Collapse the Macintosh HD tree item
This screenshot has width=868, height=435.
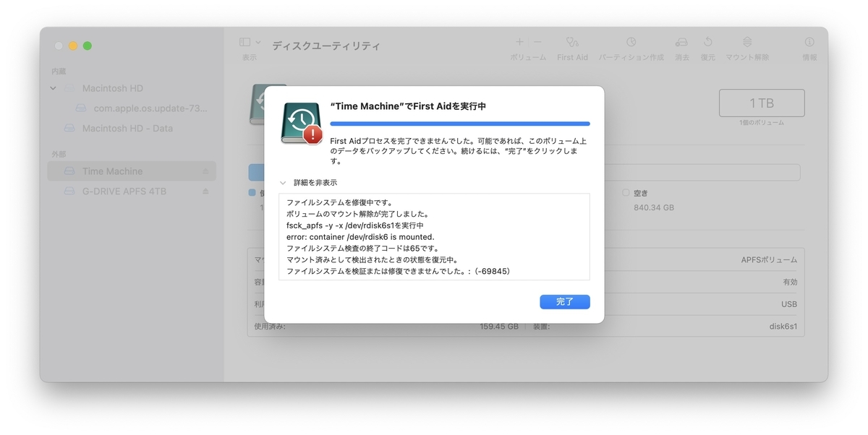click(53, 88)
